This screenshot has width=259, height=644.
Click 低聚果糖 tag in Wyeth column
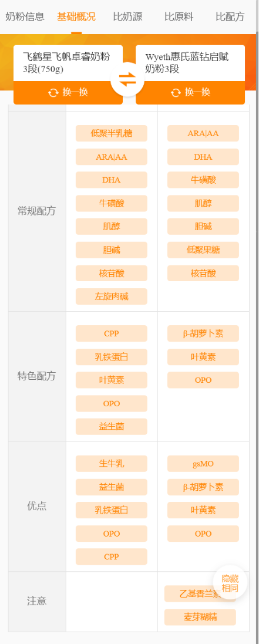click(x=203, y=249)
